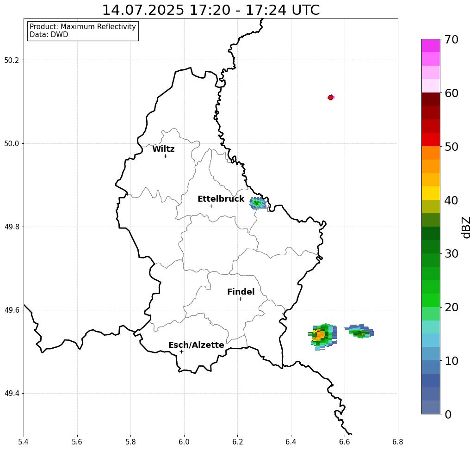This screenshot has width=476, height=450.
Task: Click the latitude tick label 49.4
Action: (x=12, y=394)
